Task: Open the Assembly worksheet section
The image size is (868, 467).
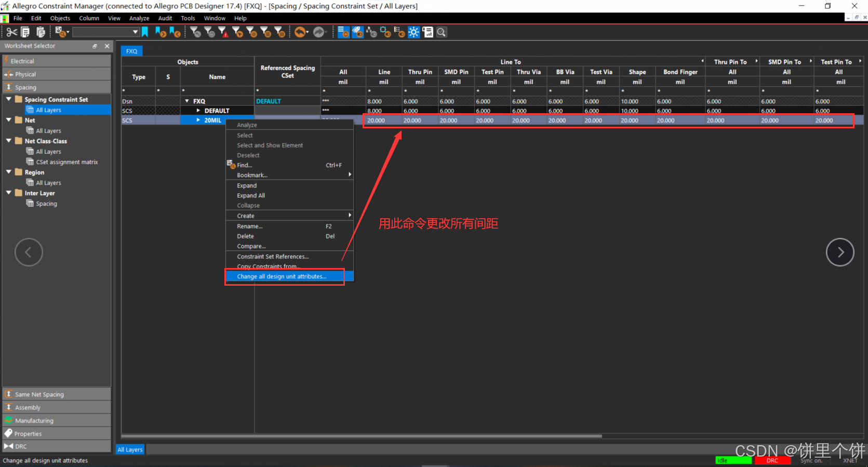Action: click(x=57, y=408)
